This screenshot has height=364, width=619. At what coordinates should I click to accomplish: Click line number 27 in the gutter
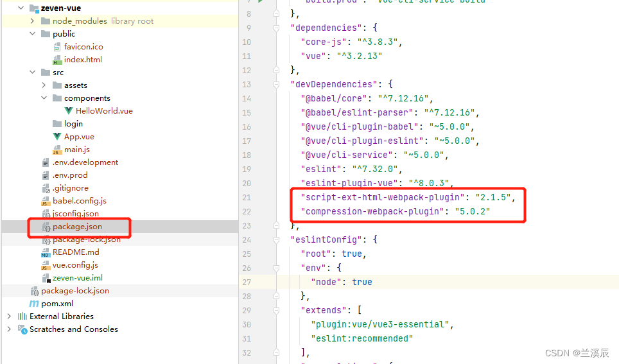click(x=247, y=282)
